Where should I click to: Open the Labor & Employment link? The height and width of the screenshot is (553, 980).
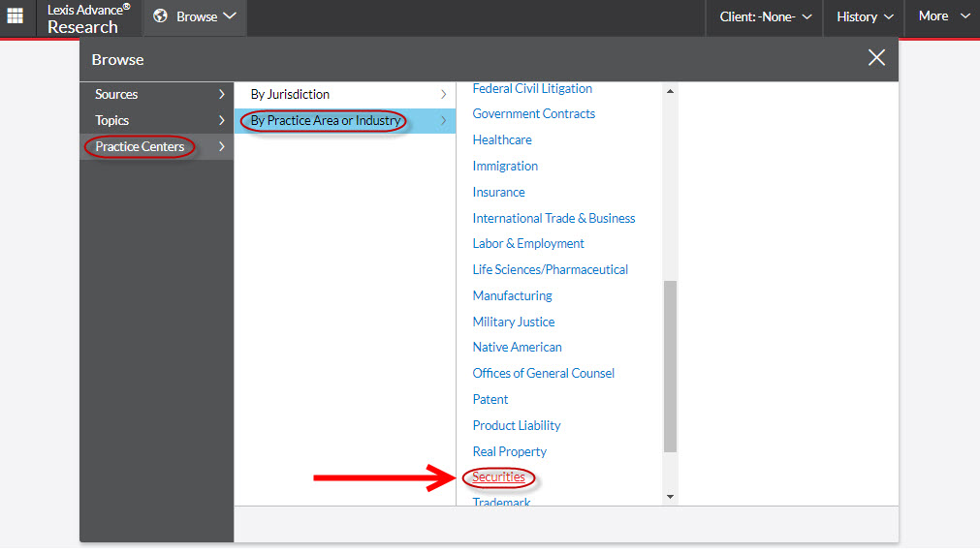528,244
